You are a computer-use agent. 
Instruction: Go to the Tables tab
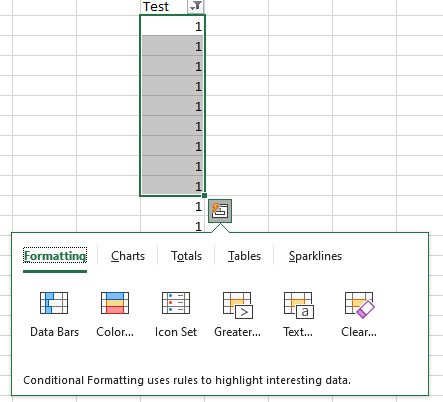[244, 256]
